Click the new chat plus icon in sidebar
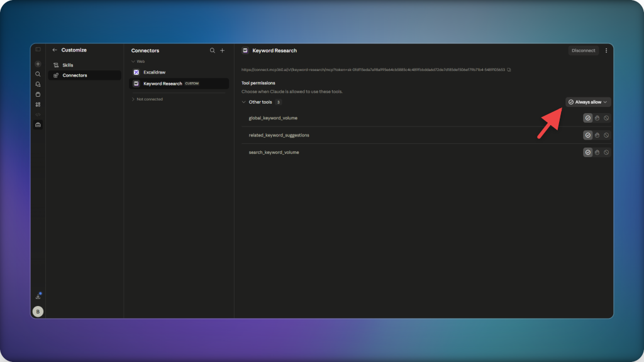Screen dimensions: 644x362 [x=38, y=64]
